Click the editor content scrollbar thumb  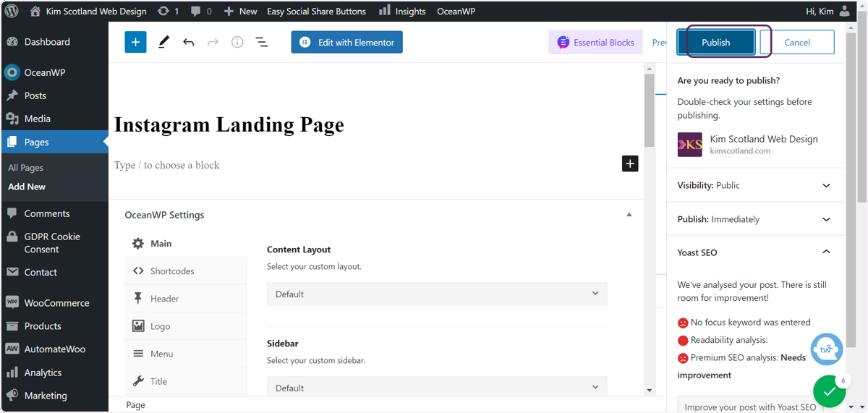[649, 111]
